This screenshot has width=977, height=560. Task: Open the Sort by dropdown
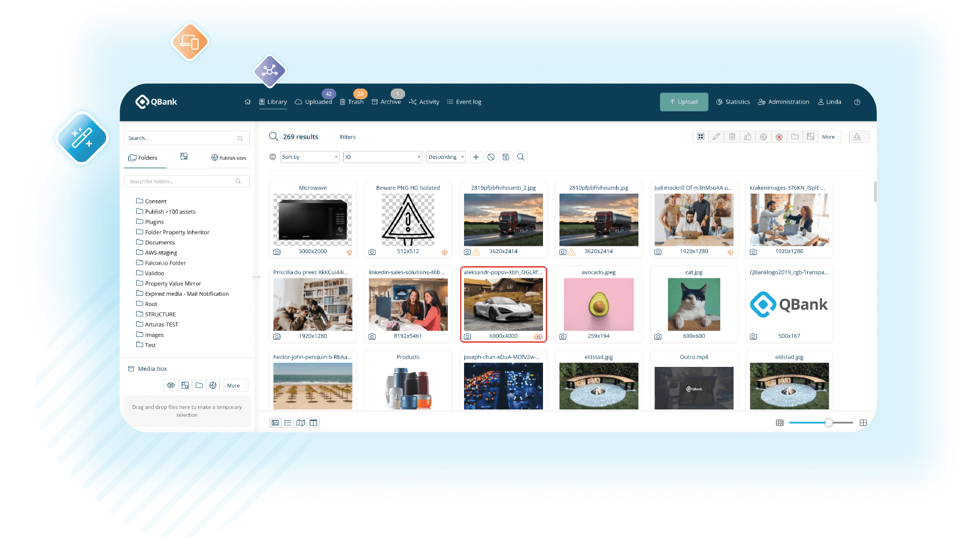tap(309, 157)
